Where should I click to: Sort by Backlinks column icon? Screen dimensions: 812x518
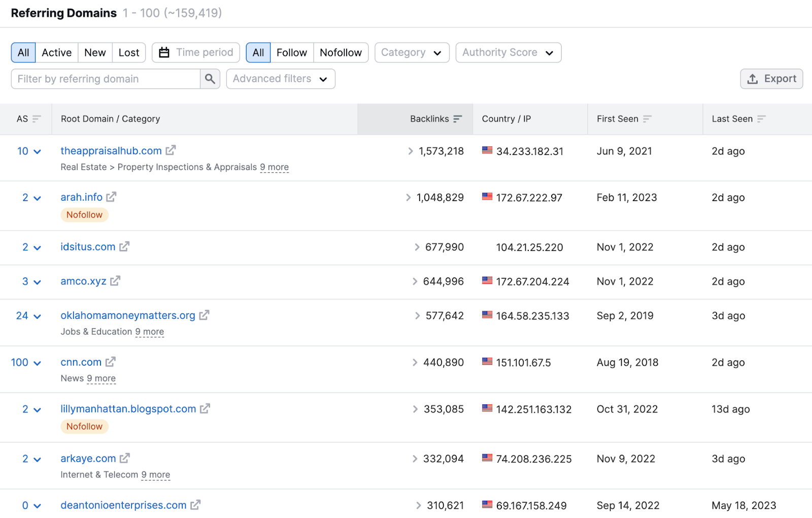(x=458, y=119)
